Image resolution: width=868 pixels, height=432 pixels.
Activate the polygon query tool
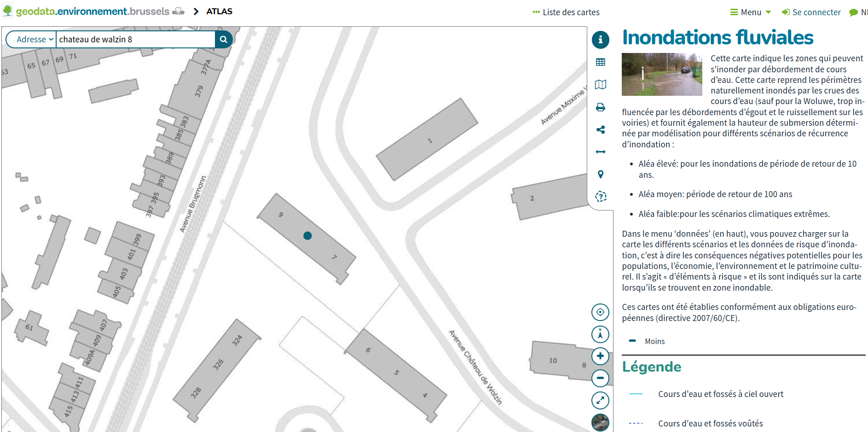(600, 197)
